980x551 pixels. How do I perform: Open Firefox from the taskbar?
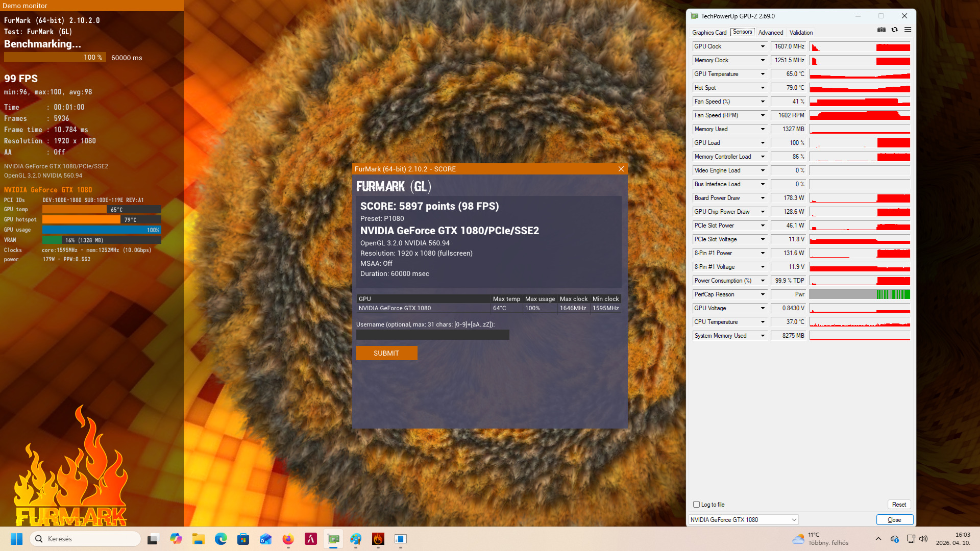pos(288,539)
